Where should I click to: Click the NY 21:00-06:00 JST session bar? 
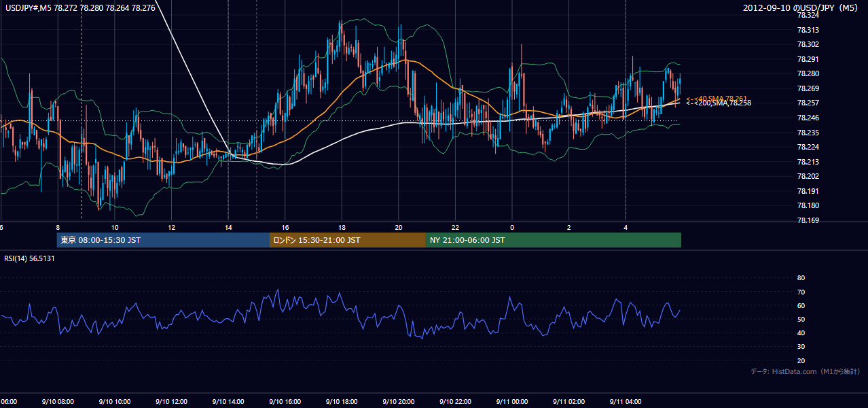point(554,240)
